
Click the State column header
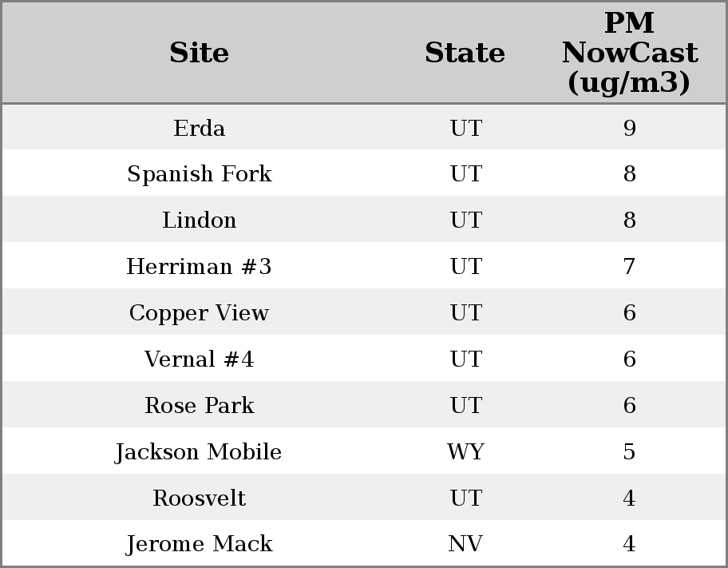(465, 53)
